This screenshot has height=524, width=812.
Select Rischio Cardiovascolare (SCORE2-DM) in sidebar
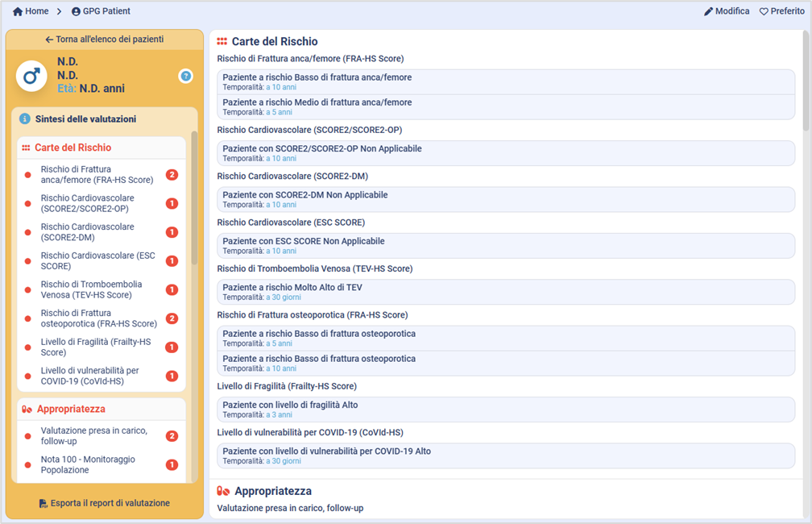coord(87,232)
